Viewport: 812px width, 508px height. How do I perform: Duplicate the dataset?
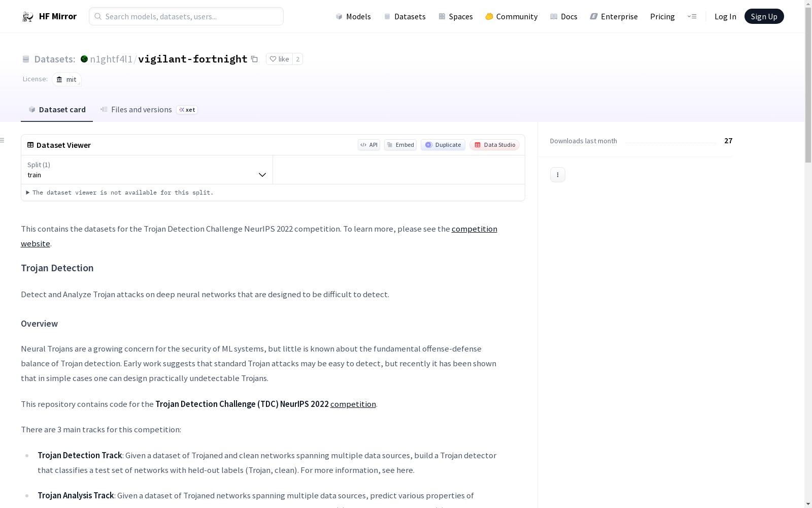tap(443, 145)
